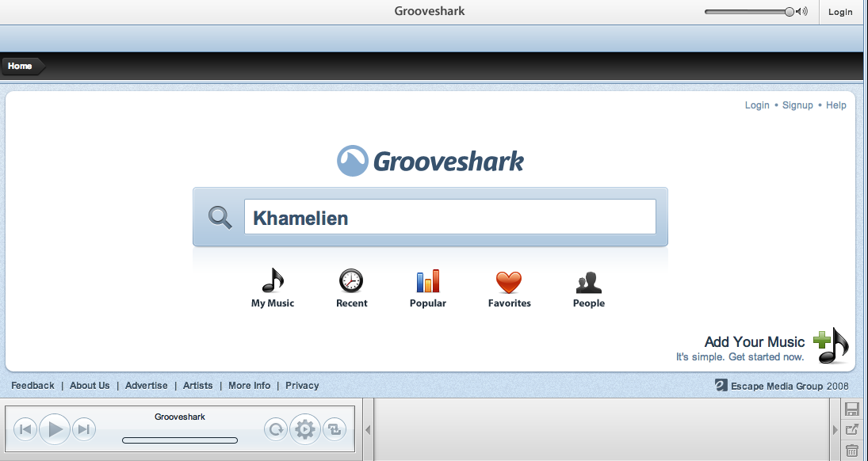This screenshot has width=868, height=461.
Task: Open the Artists footer link
Action: (x=197, y=385)
